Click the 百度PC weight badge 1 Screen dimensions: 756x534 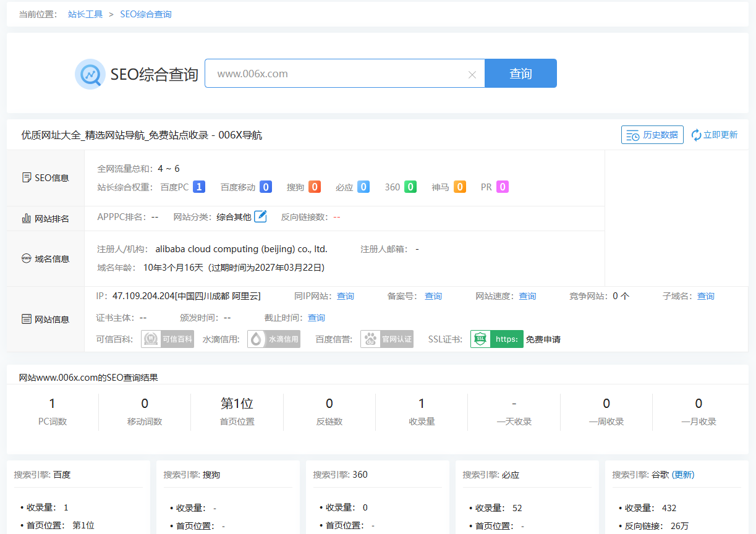[x=199, y=187]
